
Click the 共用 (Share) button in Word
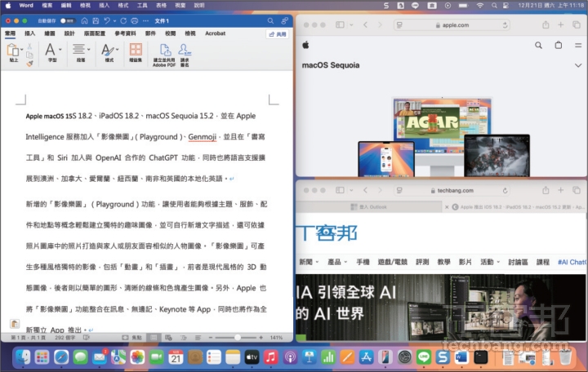point(278,34)
